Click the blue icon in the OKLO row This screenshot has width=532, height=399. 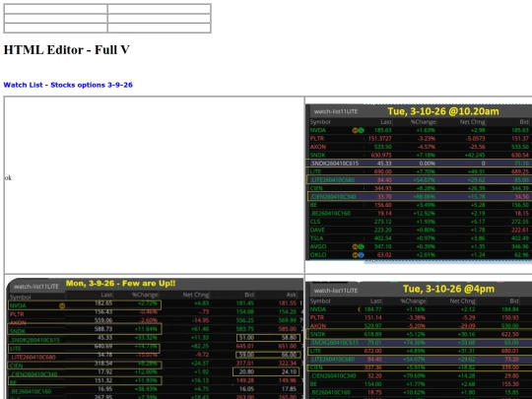tap(361, 255)
